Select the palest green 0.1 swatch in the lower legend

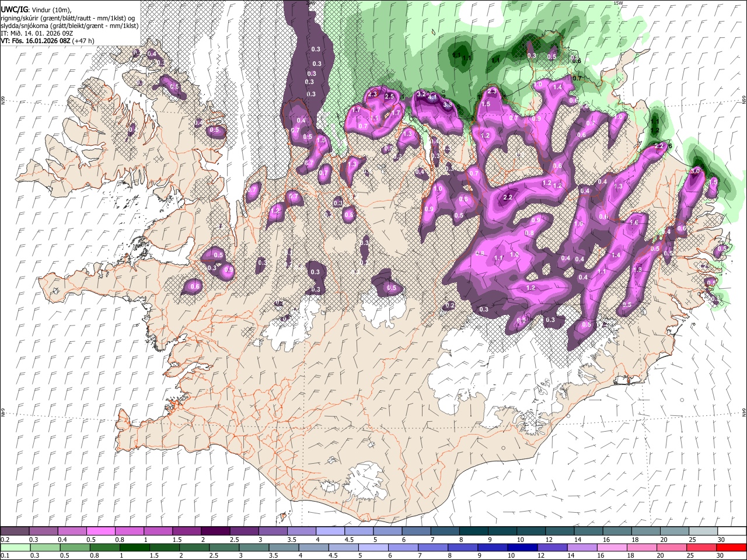(15, 547)
